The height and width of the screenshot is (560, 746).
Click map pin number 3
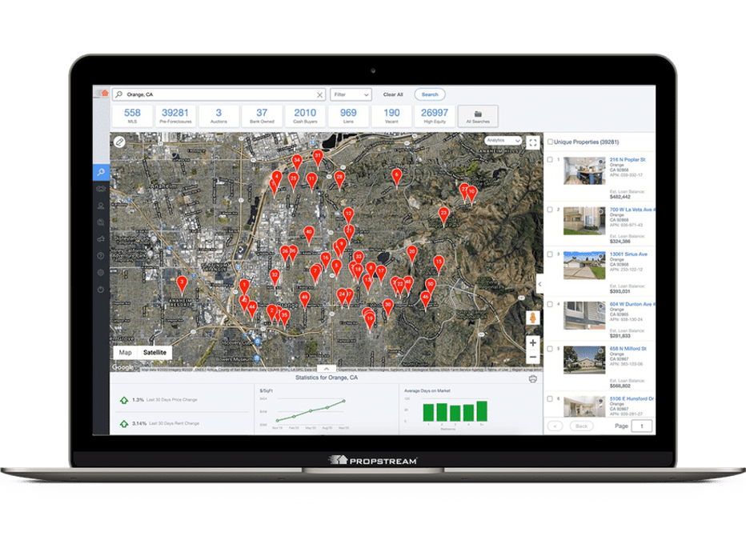click(181, 283)
